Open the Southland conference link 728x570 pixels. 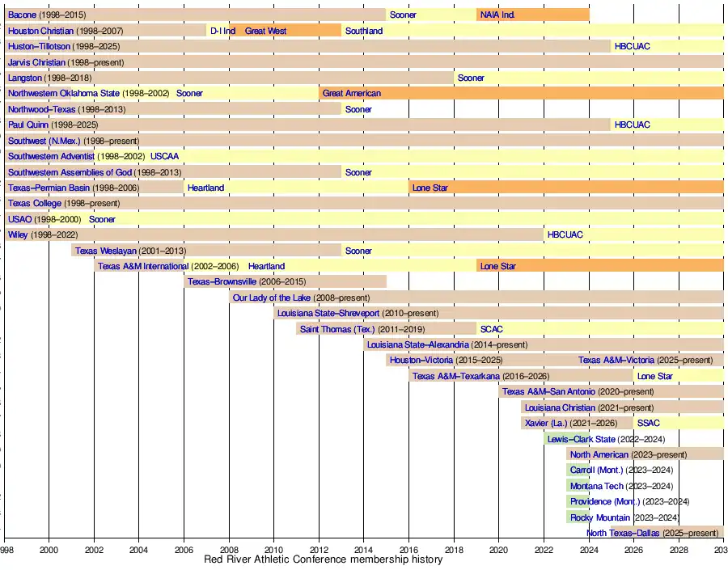click(364, 31)
